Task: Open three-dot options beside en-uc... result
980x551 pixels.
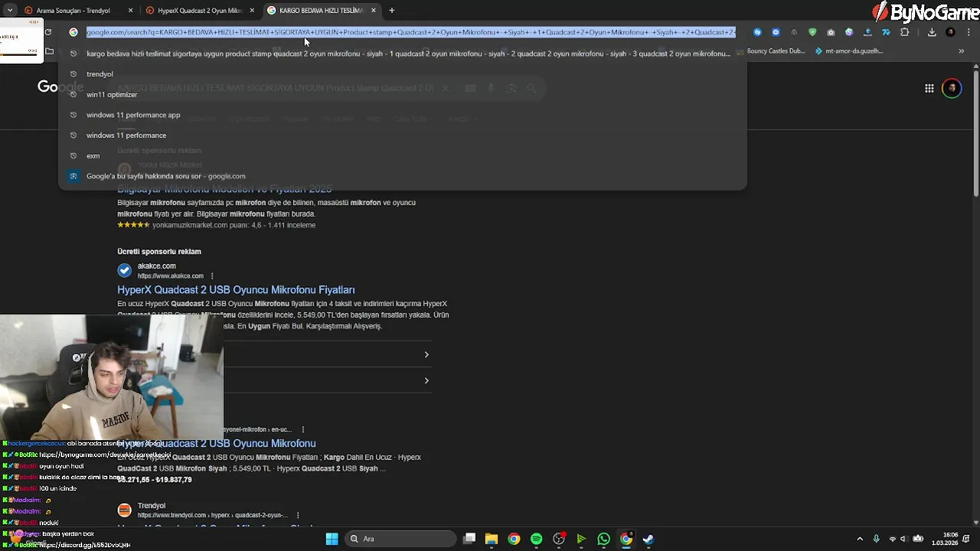Action: [x=303, y=430]
